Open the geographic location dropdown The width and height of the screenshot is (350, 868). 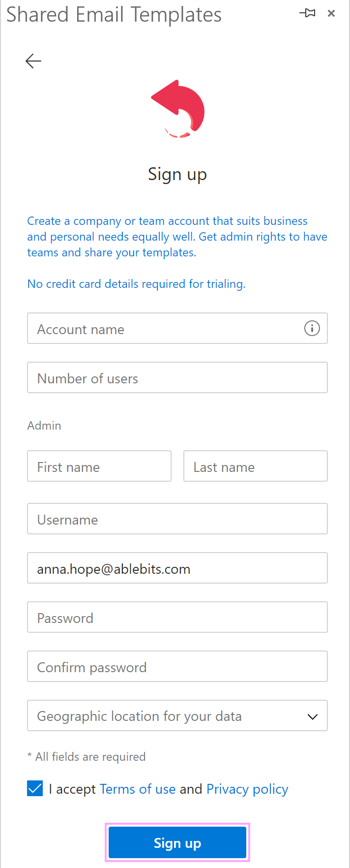pos(177,715)
